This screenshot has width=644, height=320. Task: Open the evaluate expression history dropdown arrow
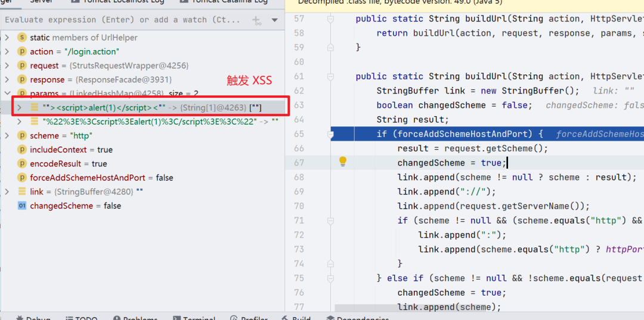pos(275,20)
